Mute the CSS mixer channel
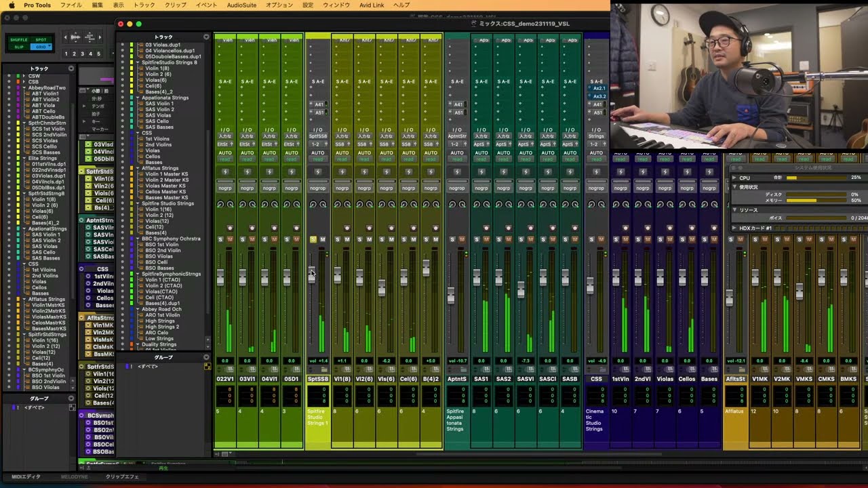The height and width of the screenshot is (488, 868). [601, 239]
